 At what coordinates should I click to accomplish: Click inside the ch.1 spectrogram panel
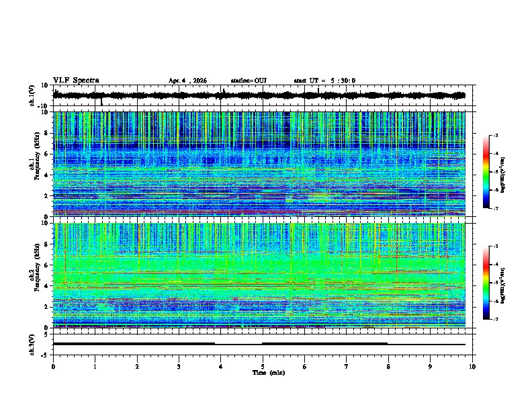pyautogui.click(x=259, y=164)
